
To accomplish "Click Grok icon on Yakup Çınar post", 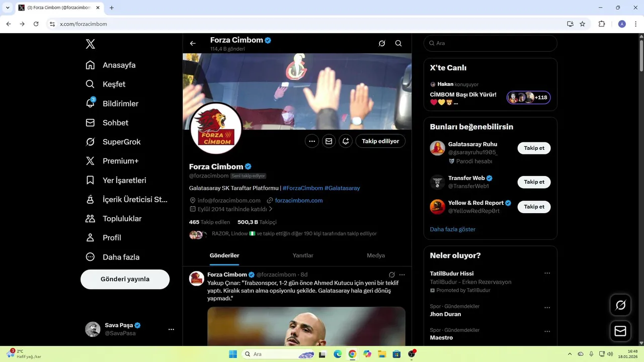I will pyautogui.click(x=392, y=275).
